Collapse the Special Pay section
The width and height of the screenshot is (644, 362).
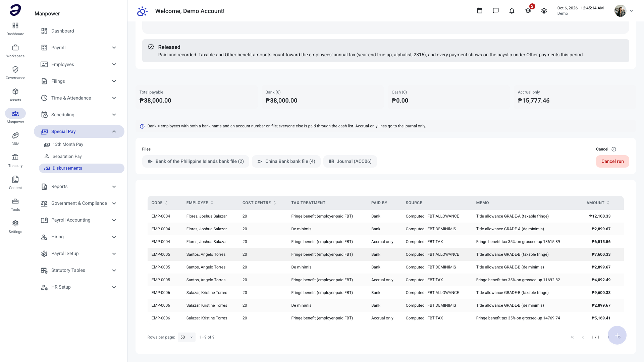79,131
